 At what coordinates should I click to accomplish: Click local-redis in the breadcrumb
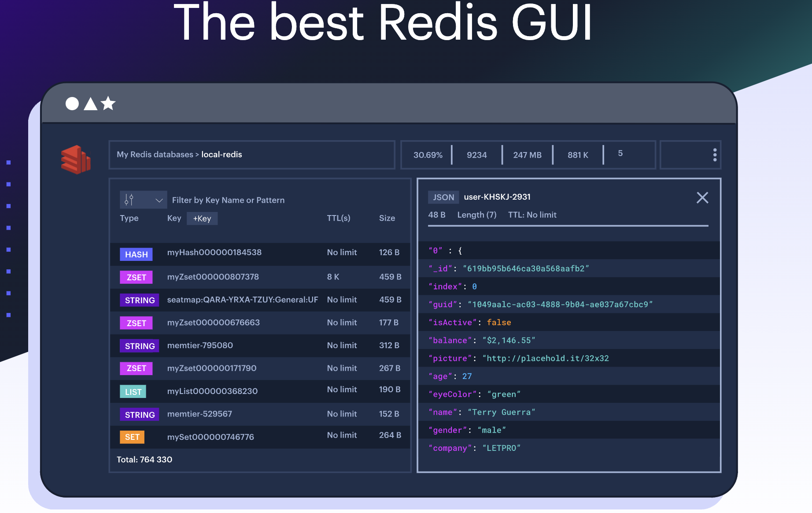[x=221, y=155]
